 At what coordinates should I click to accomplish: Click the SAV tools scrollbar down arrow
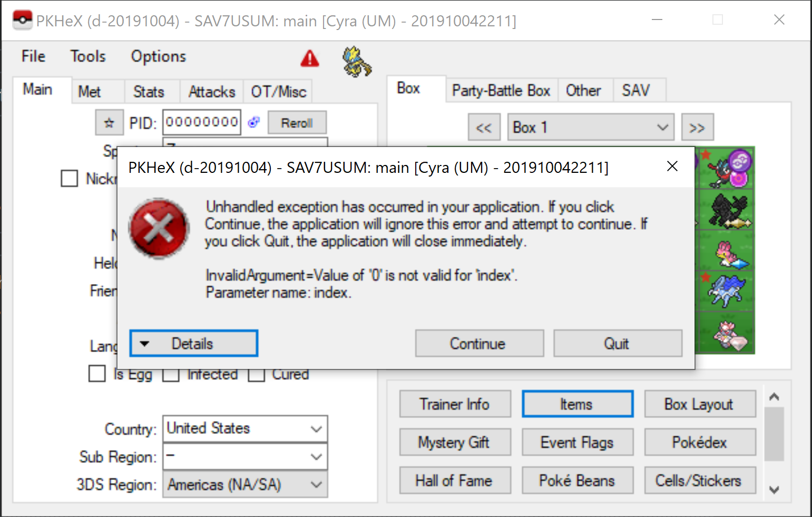tap(774, 490)
